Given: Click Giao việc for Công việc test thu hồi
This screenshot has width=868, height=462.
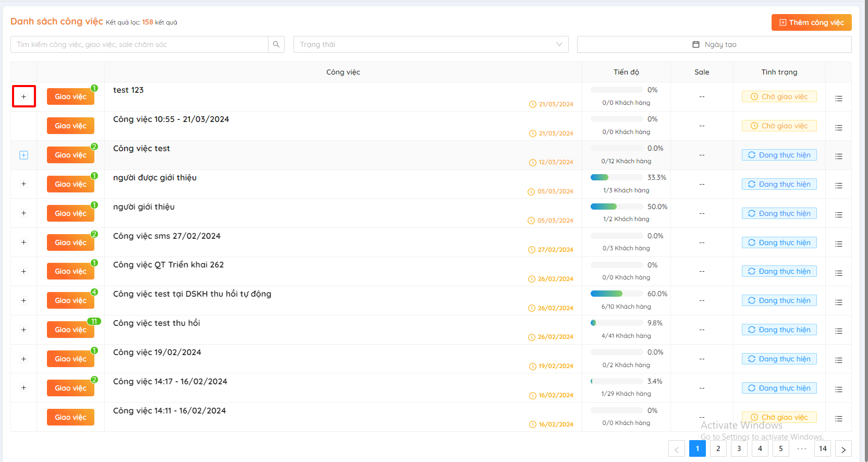Looking at the screenshot, I should tap(70, 330).
